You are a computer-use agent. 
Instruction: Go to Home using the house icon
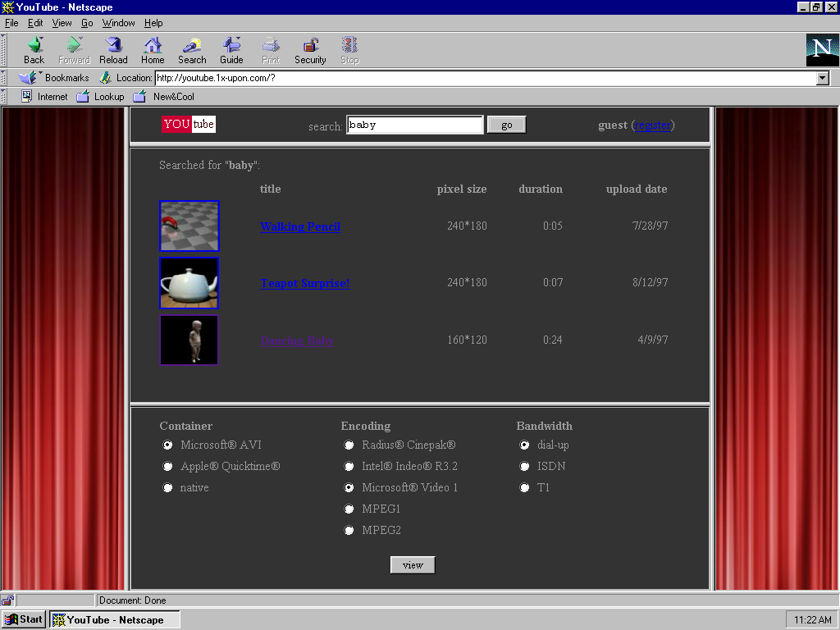pos(153,46)
